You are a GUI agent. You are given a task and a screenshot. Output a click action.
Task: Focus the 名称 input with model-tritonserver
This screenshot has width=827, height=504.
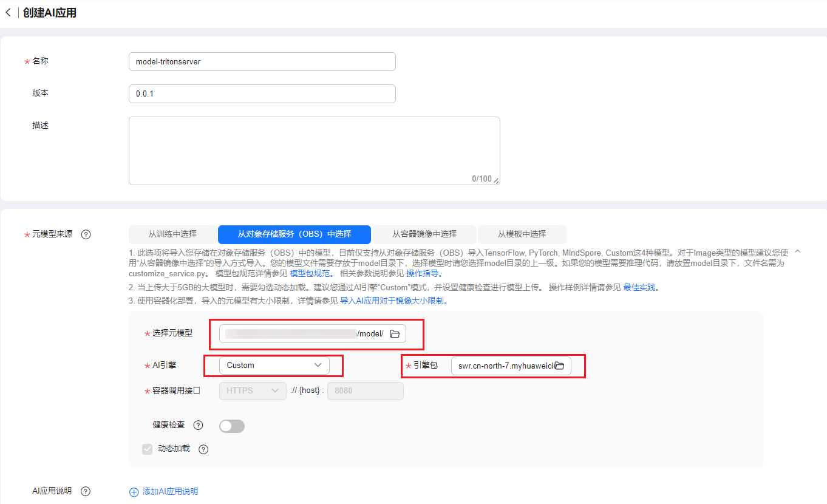pyautogui.click(x=262, y=61)
